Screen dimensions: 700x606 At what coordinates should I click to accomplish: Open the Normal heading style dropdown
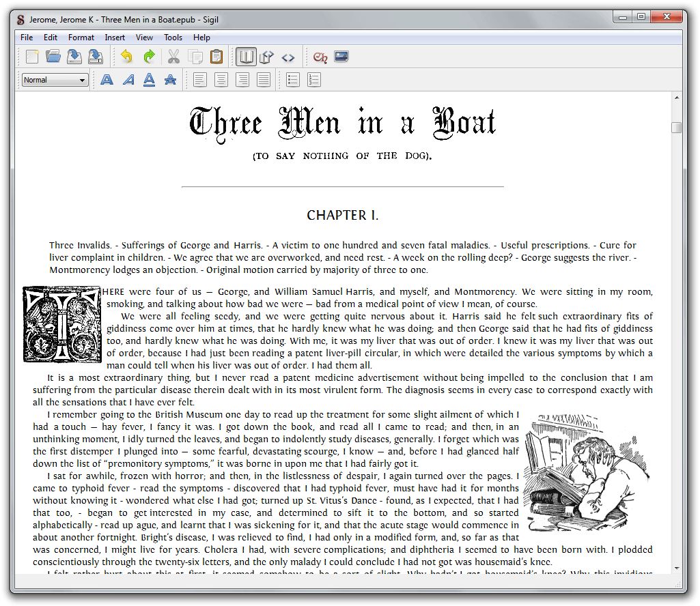[x=55, y=80]
